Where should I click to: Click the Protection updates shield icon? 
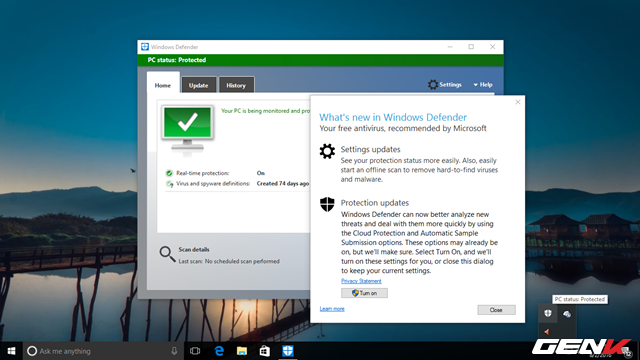click(327, 204)
